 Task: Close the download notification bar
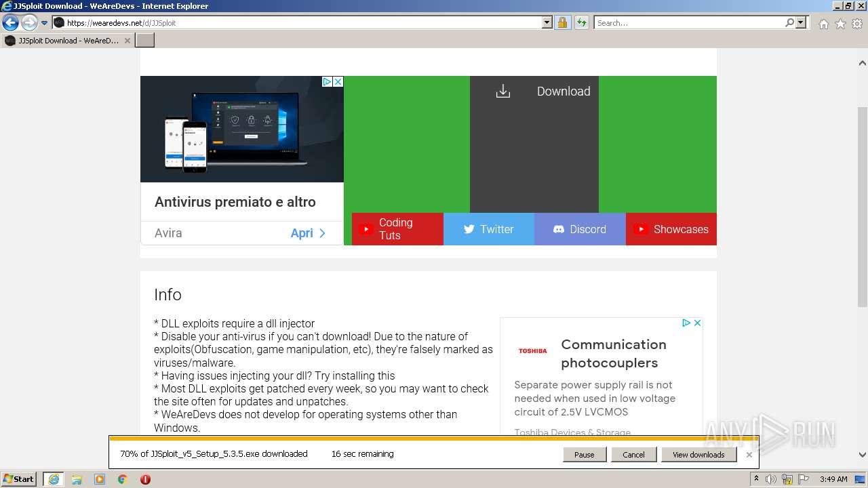point(749,455)
